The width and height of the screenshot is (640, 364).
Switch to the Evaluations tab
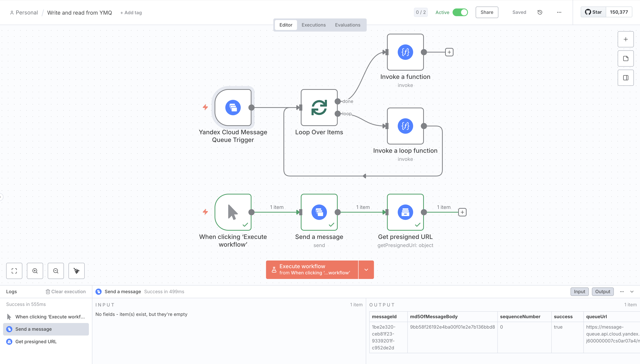[348, 25]
